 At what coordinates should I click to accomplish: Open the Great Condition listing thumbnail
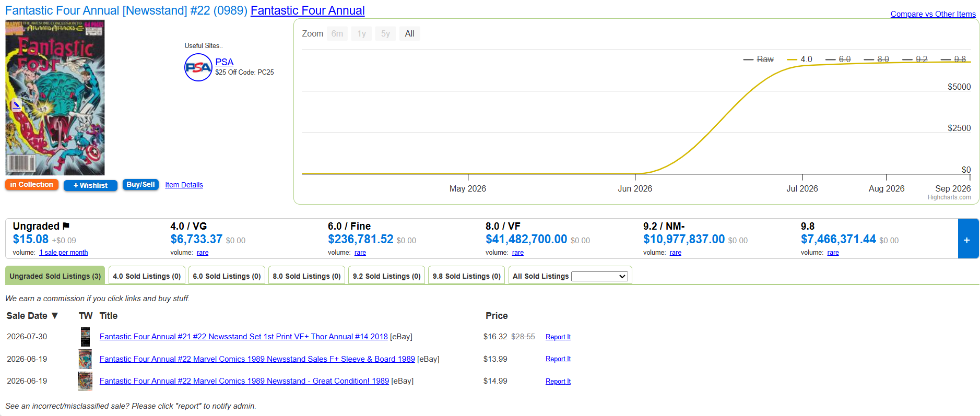tap(85, 382)
